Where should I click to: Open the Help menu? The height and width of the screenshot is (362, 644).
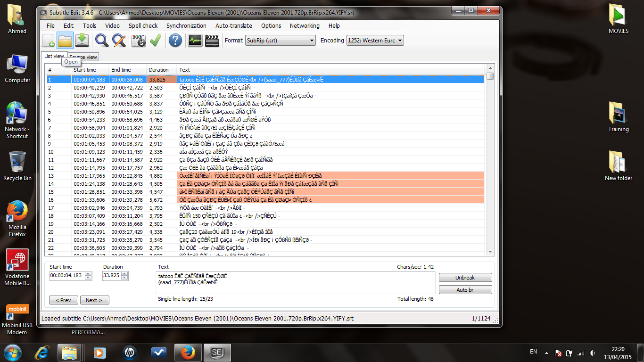pos(334,25)
